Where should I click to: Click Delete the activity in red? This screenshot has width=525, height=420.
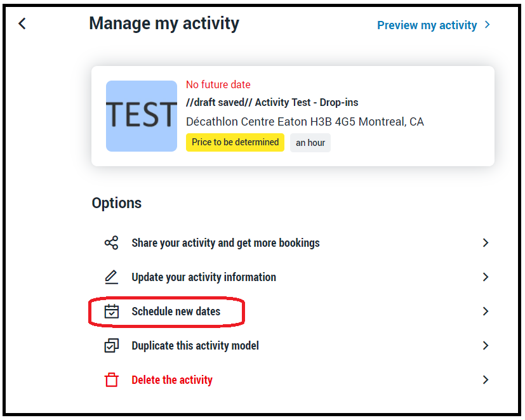tap(172, 380)
